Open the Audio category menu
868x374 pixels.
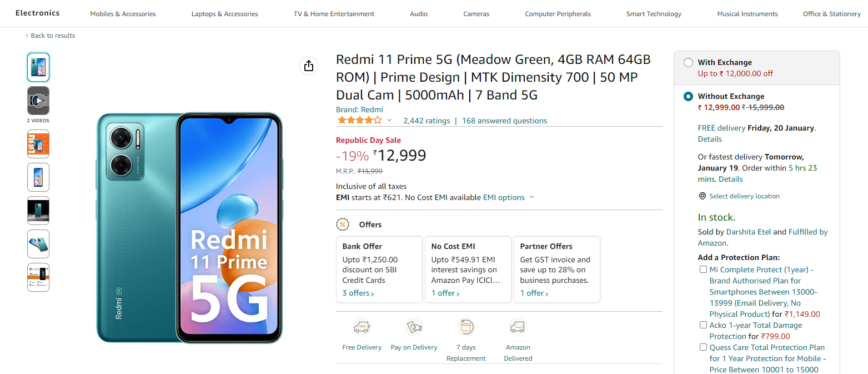418,13
